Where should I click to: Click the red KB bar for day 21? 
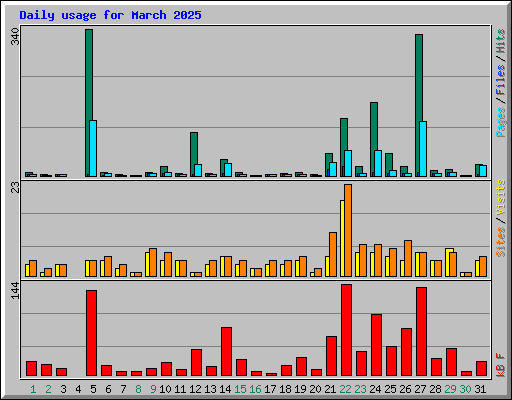332,356
